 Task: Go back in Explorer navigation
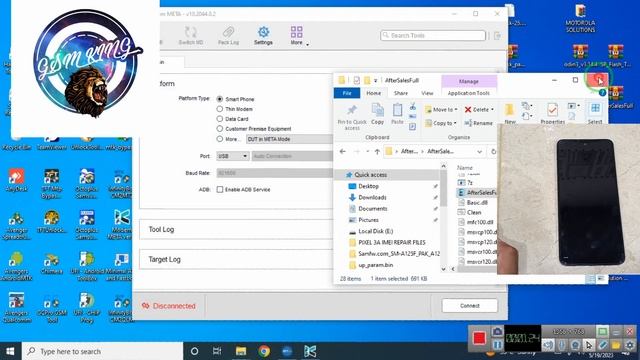coord(342,151)
